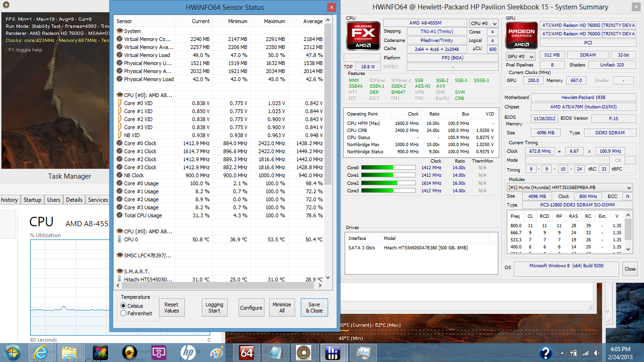The height and width of the screenshot is (362, 644).
Task: Click Logging Start button
Action: (x=215, y=308)
